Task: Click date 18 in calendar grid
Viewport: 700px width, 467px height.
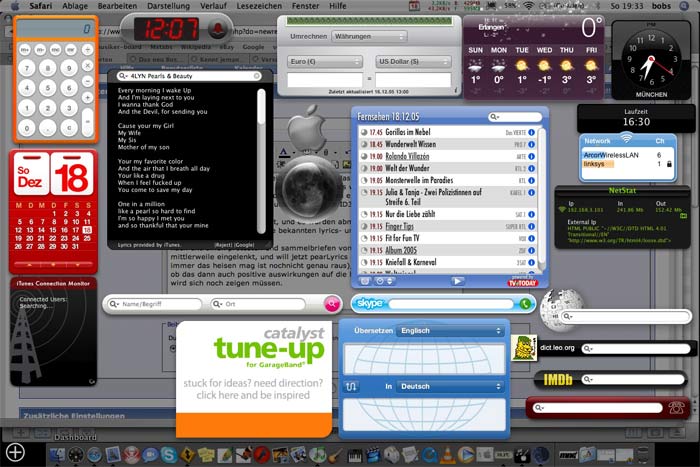Action: pos(87,230)
